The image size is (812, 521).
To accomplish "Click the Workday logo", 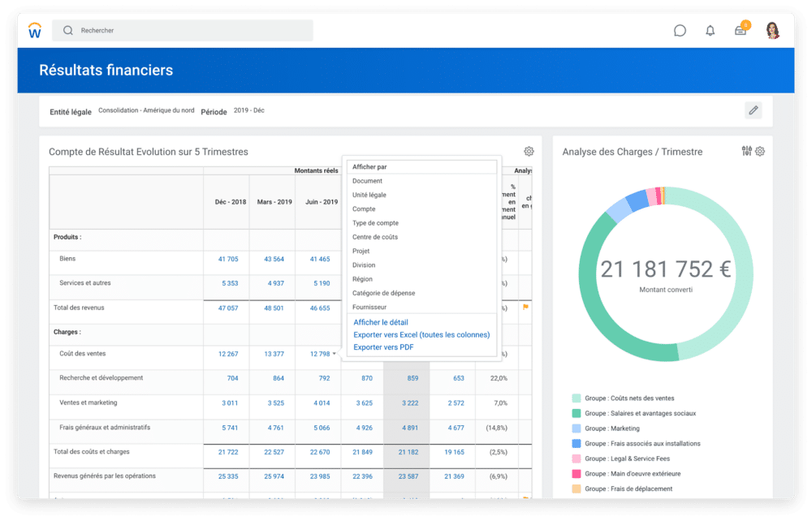I will pos(33,30).
